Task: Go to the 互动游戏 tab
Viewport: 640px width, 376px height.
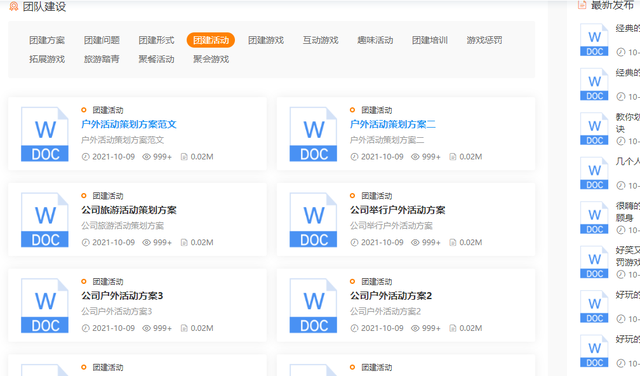Action: pyautogui.click(x=320, y=40)
